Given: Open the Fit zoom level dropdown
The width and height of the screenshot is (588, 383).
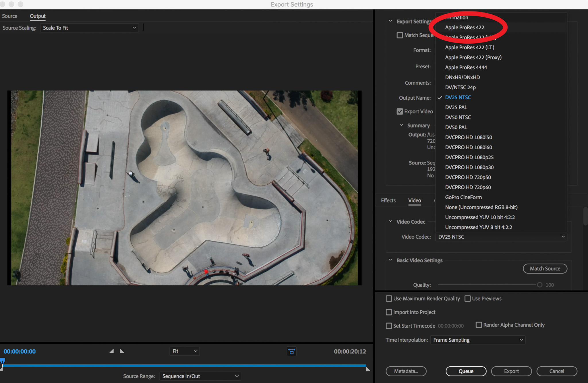Looking at the screenshot, I should (x=184, y=351).
